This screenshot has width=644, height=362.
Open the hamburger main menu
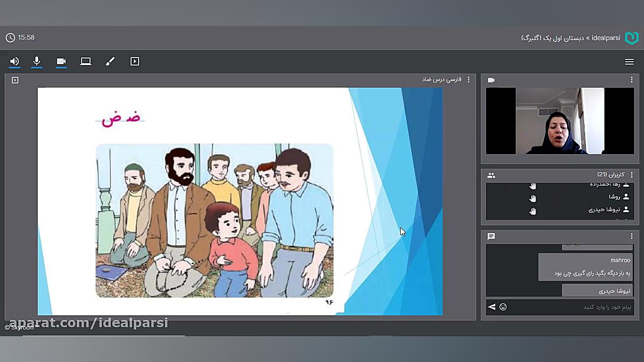click(629, 62)
